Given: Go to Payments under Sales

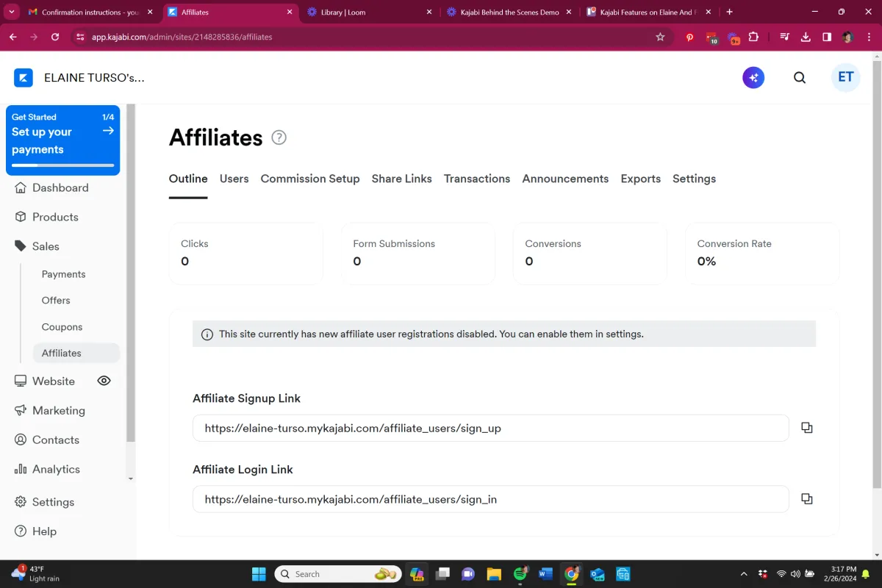Looking at the screenshot, I should tap(64, 274).
